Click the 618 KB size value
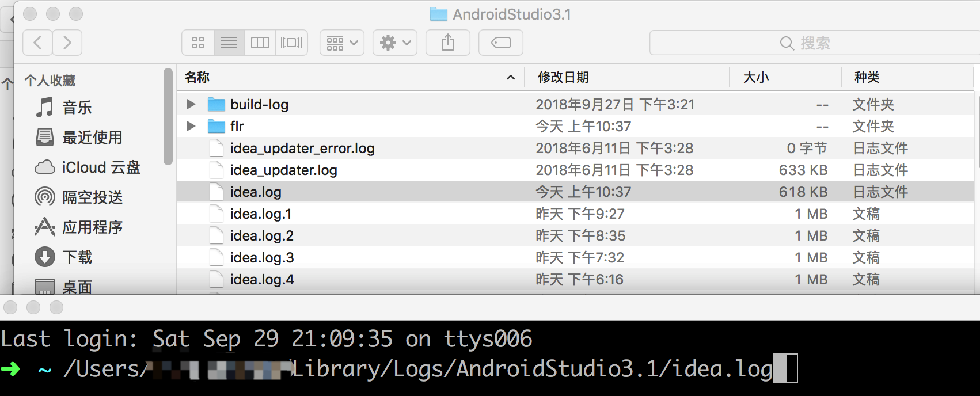 tap(803, 192)
